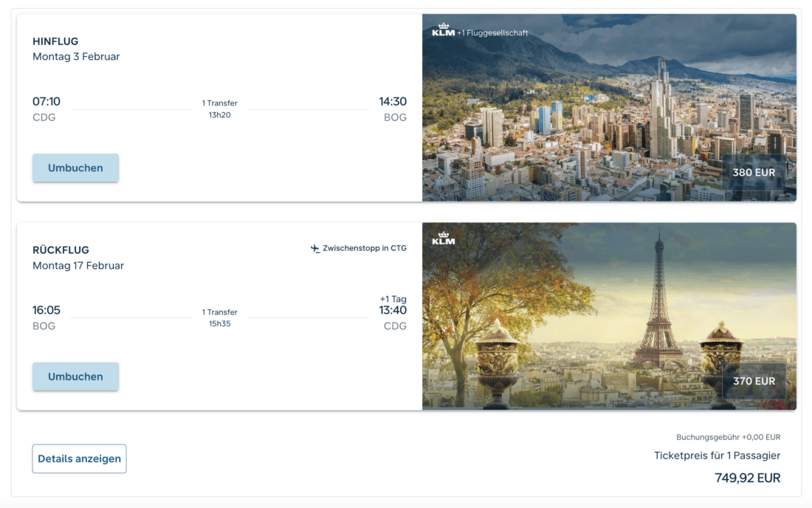The height and width of the screenshot is (508, 812).
Task: Select the 370 EUR price badge
Action: [754, 381]
